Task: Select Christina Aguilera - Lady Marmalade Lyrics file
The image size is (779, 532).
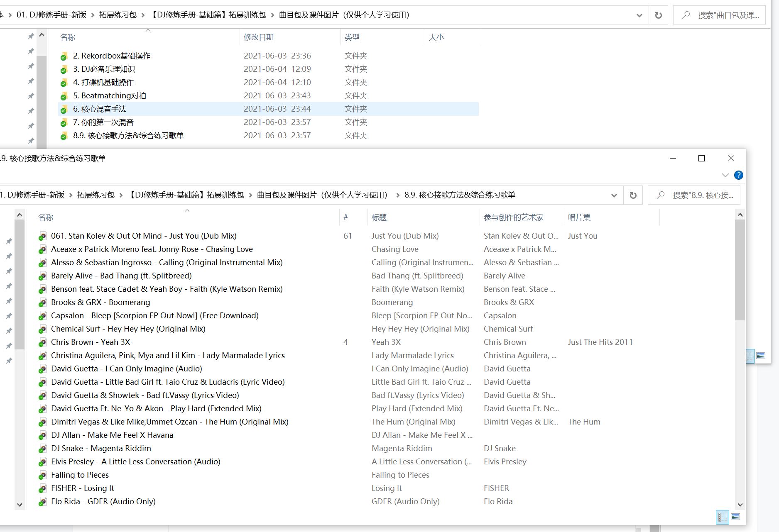Action: 168,356
